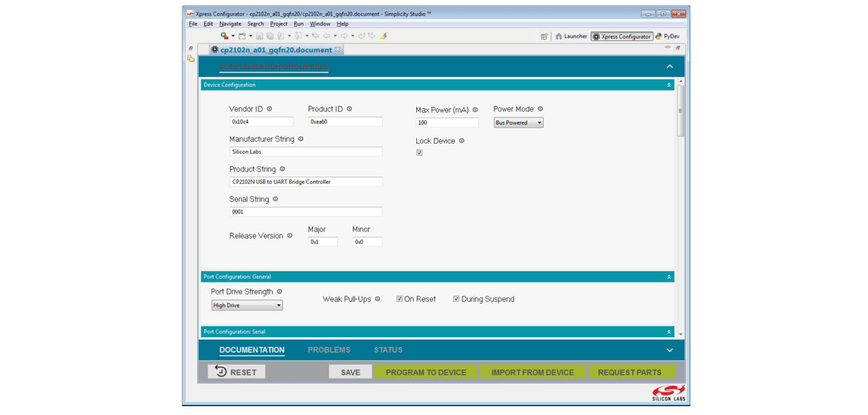The height and width of the screenshot is (415, 868).
Task: Open the Port Drive Strength dropdown
Action: pos(247,305)
